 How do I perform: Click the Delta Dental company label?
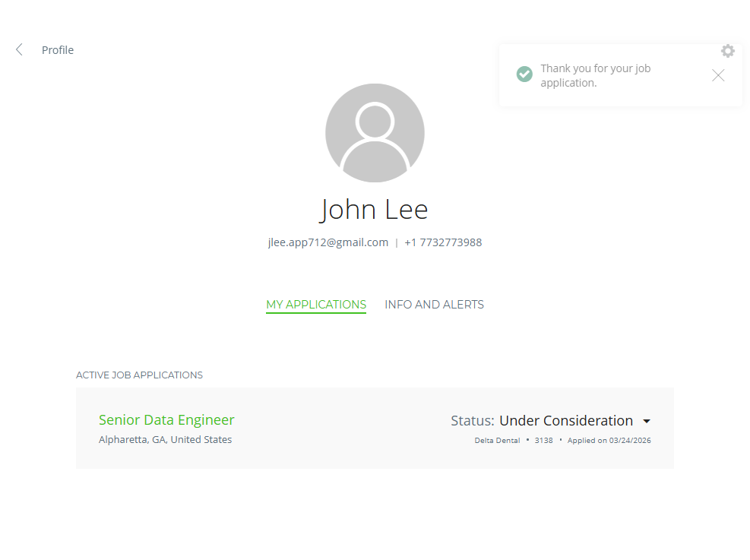[497, 441]
